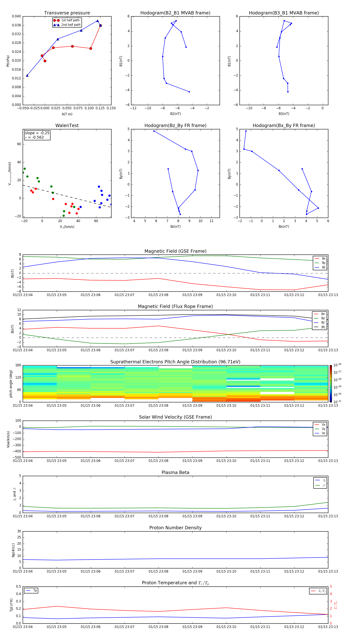This screenshot has width=351, height=644.
Task: Click the "2nd half path" legend entry
Action: pos(67,25)
